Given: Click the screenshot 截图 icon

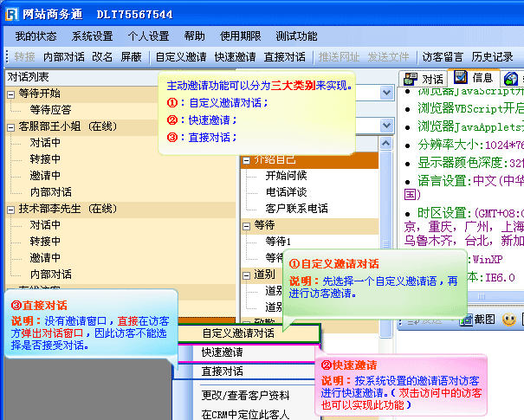Looking at the screenshot, I should click(467, 319).
